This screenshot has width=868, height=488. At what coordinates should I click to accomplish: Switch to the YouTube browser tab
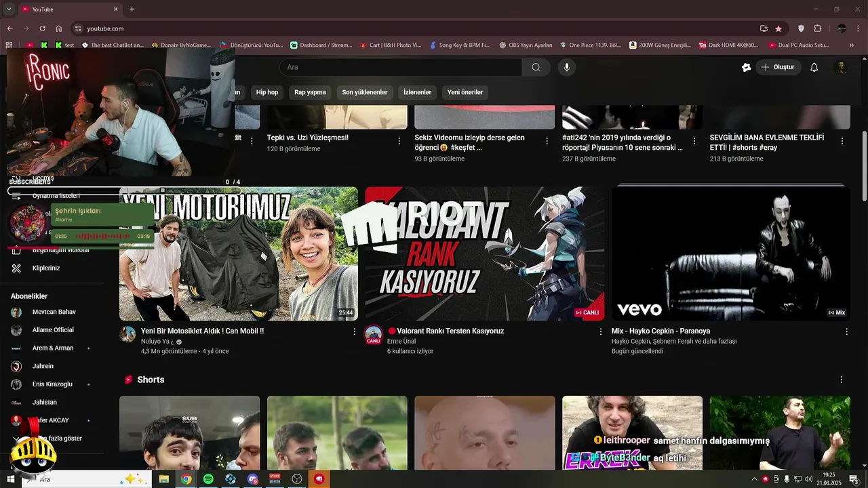70,9
